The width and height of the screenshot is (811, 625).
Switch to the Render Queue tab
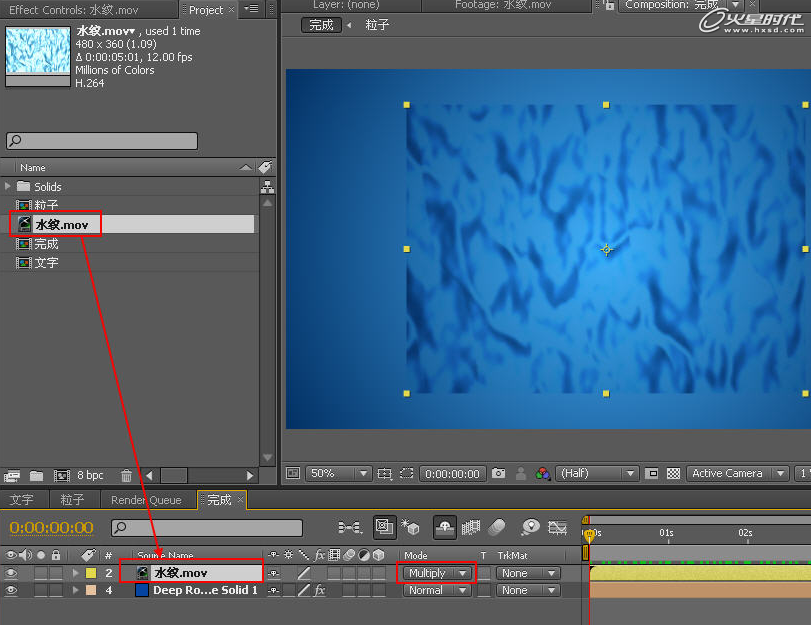tap(146, 500)
